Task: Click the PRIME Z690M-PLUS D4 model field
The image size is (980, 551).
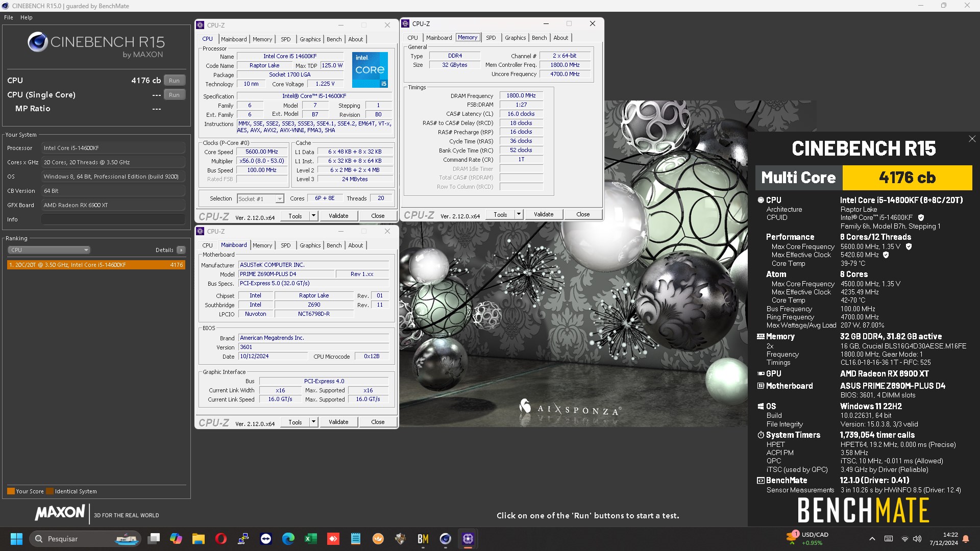Action: (286, 274)
